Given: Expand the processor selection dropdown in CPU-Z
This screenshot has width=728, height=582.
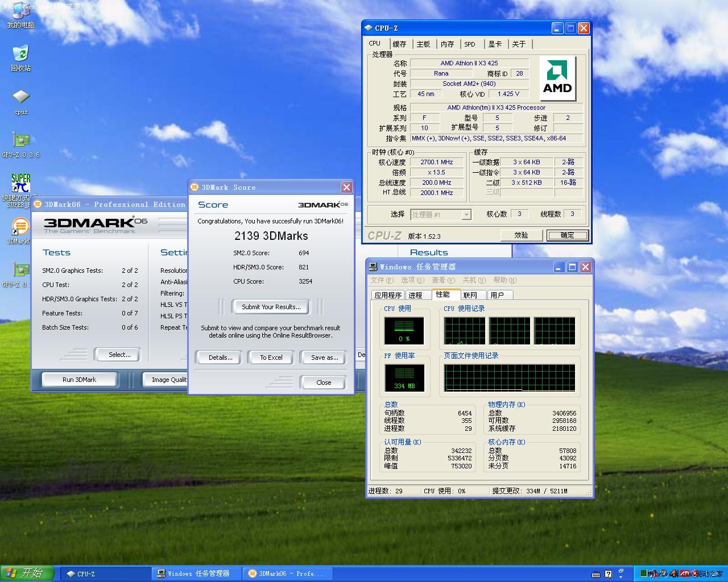Looking at the screenshot, I should tap(466, 214).
